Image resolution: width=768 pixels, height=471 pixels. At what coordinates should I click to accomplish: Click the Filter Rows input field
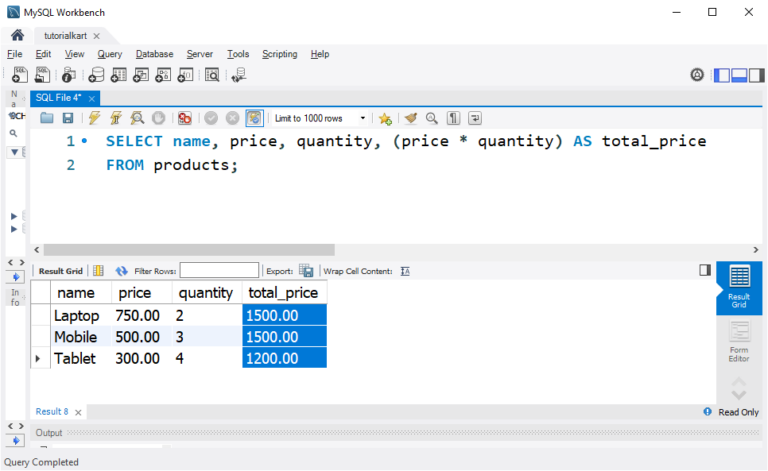pos(219,271)
